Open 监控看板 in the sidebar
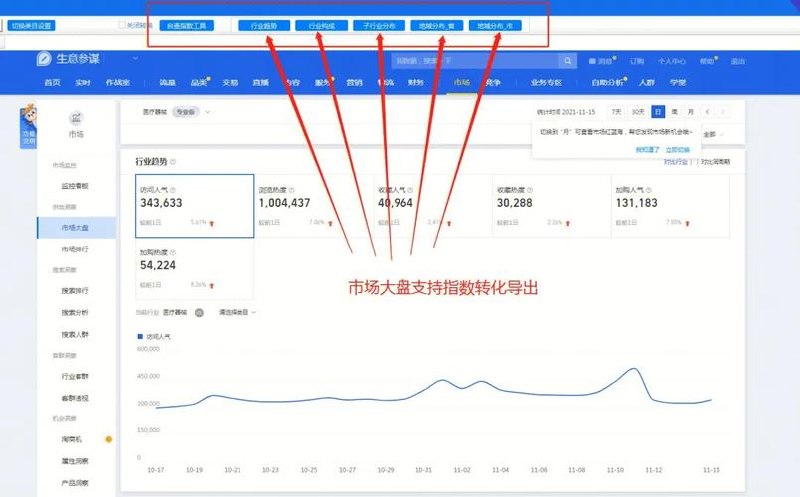The width and height of the screenshot is (800, 497). (75, 186)
